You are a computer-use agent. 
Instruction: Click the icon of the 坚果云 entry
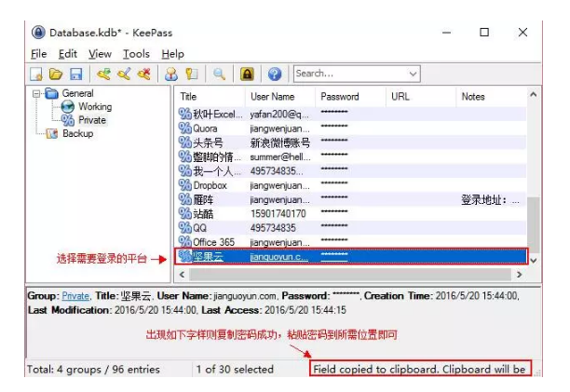point(184,256)
